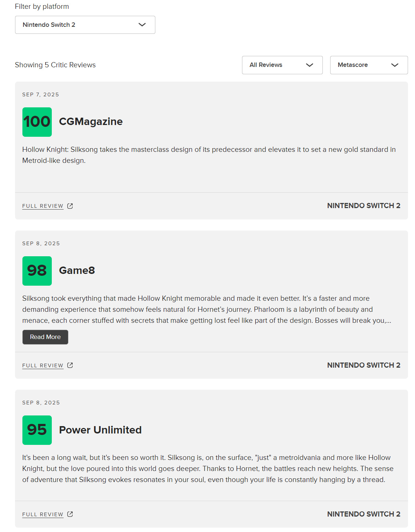Click chevron arrow on All Reviews dropdown

[x=310, y=65]
